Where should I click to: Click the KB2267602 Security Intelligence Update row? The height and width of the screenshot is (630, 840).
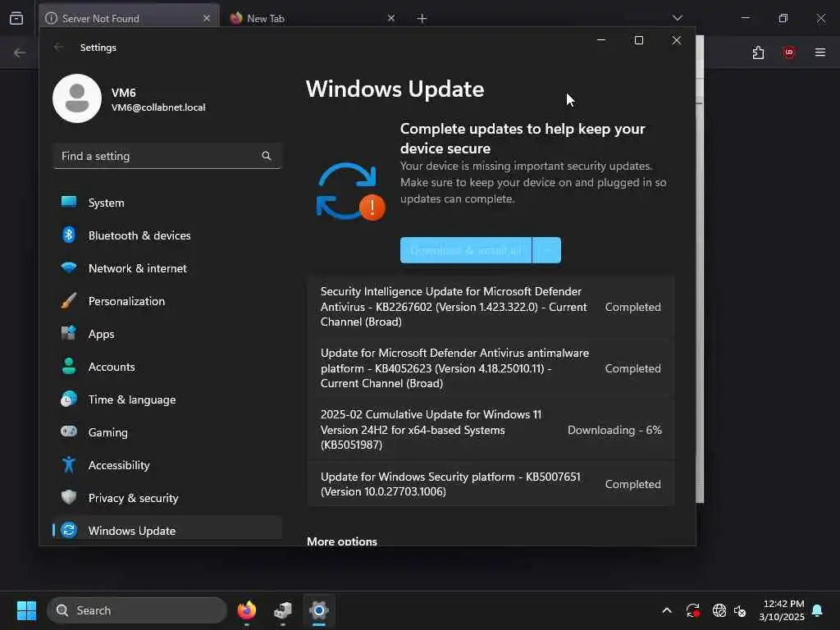[x=491, y=307]
